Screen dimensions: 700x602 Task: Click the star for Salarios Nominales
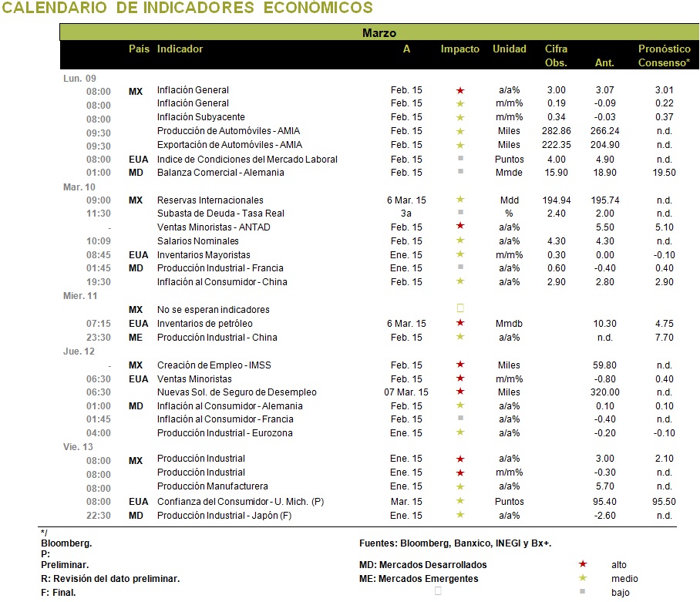(x=460, y=240)
